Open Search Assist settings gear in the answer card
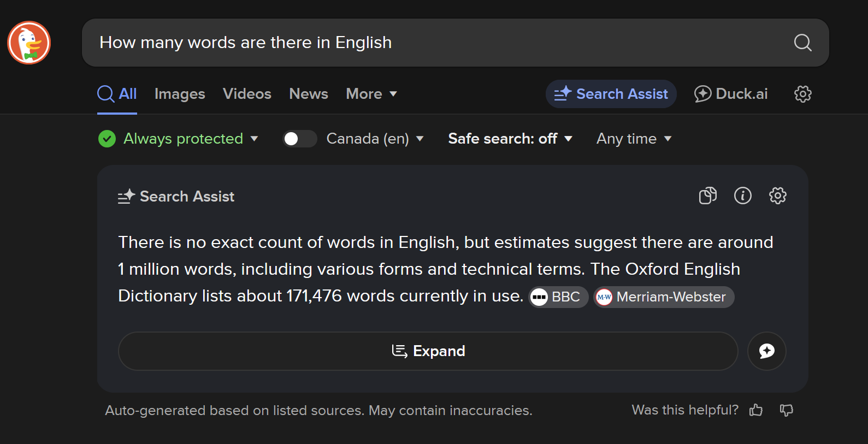Image resolution: width=868 pixels, height=444 pixels. (777, 196)
